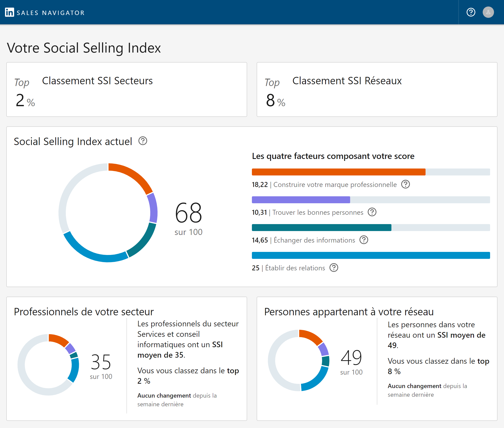This screenshot has width=504, height=428.
Task: Click help icon for Établir des relations
Action: 334,268
